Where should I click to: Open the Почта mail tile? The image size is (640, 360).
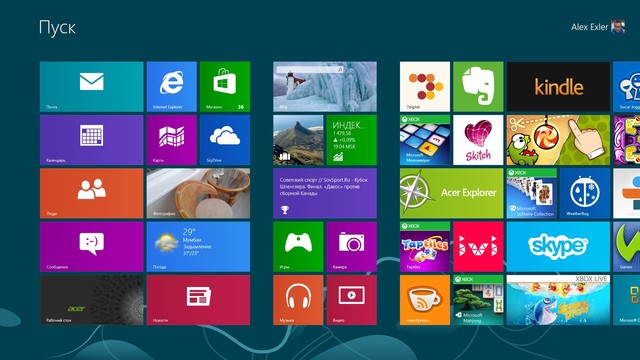91,87
